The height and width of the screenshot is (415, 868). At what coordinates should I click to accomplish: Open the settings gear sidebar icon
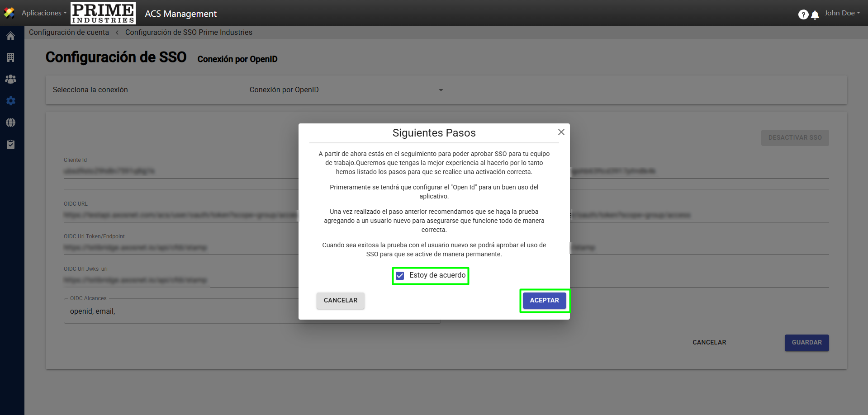click(11, 101)
